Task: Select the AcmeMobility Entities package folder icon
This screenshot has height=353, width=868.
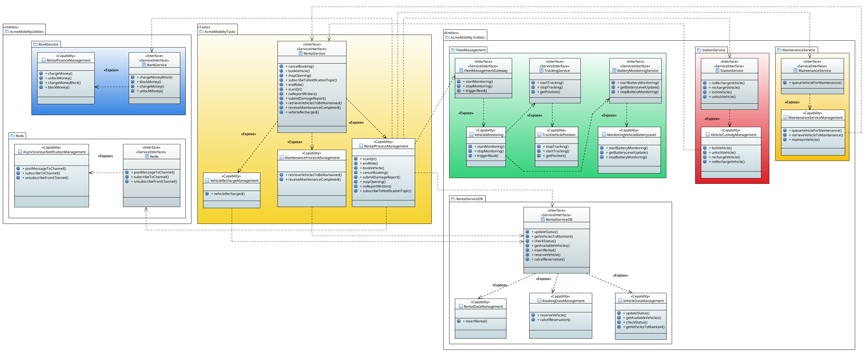Action: click(x=447, y=38)
